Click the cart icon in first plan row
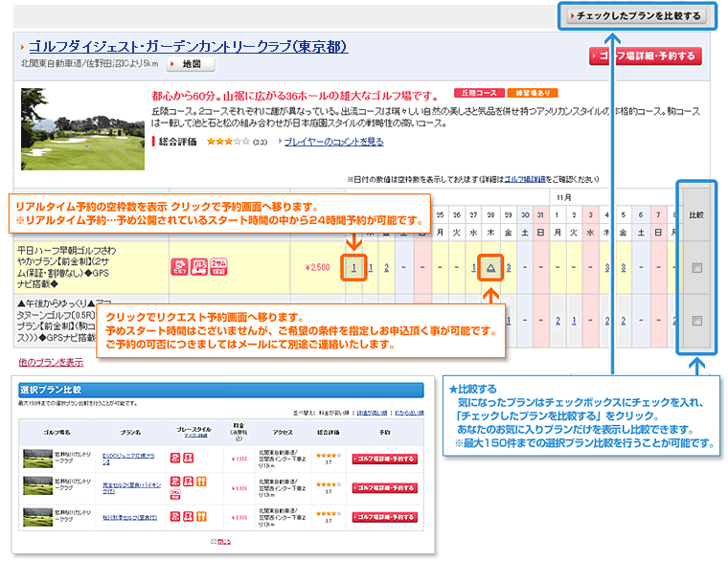The image size is (728, 561). (x=198, y=267)
